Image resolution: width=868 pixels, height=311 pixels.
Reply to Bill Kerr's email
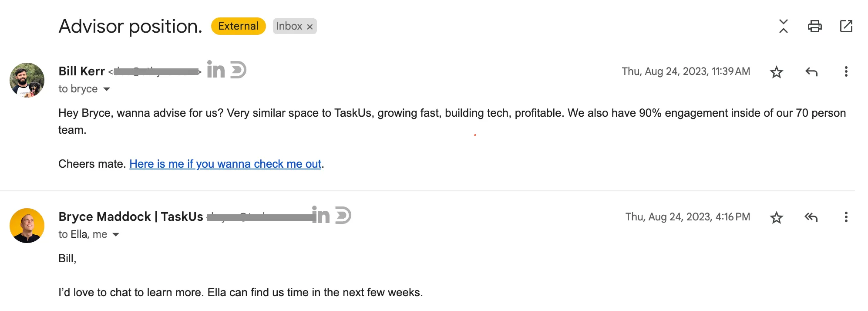click(811, 72)
